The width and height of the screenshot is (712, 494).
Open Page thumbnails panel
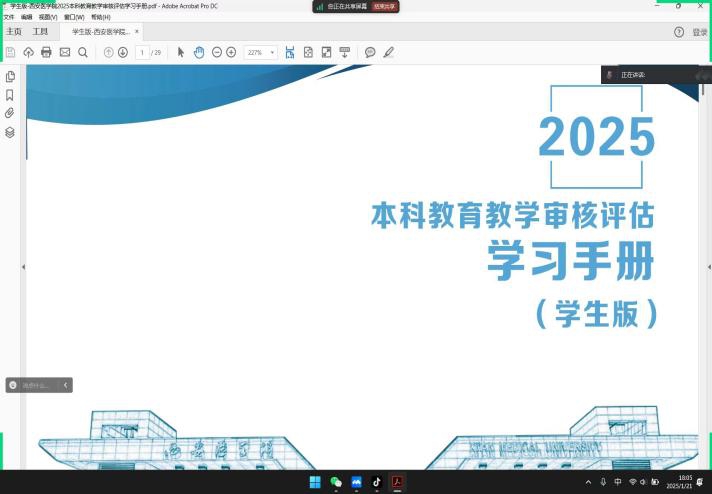(x=10, y=77)
